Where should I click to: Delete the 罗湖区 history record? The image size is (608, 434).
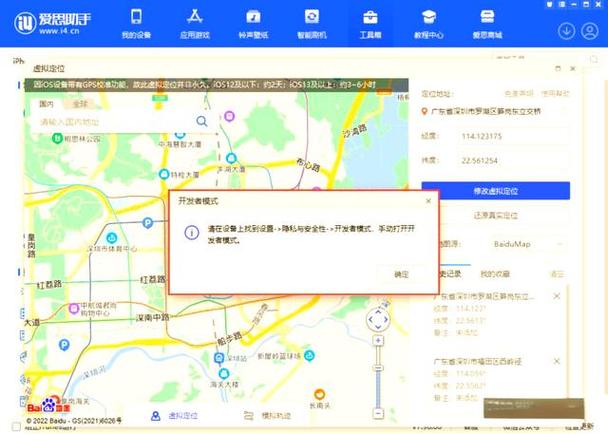[556, 296]
